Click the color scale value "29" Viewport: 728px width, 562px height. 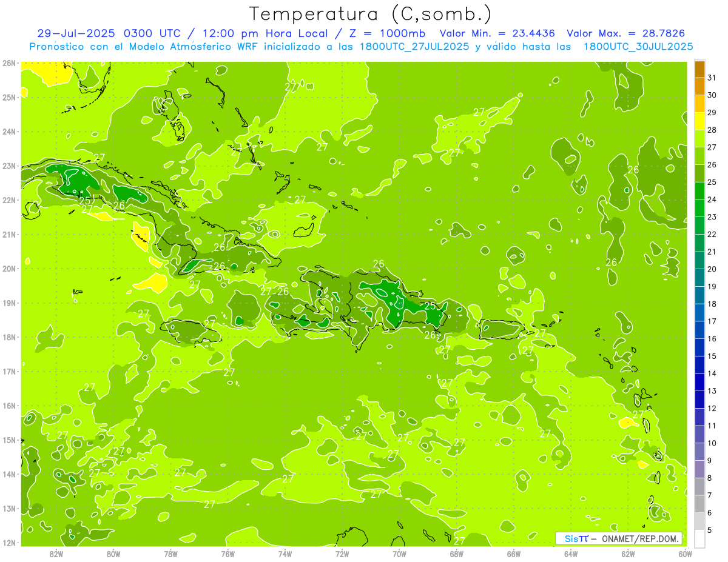click(x=712, y=113)
